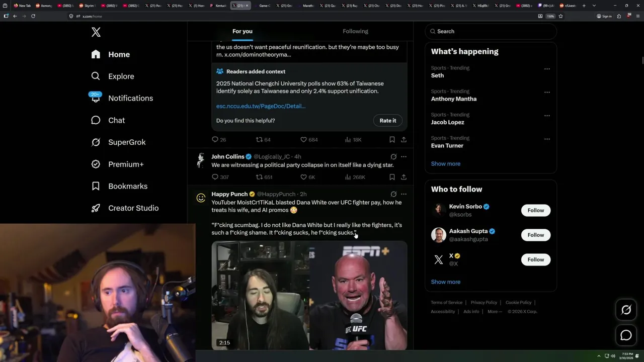644x362 pixels.
Task: Share the post with 18K views
Action: 404,140
